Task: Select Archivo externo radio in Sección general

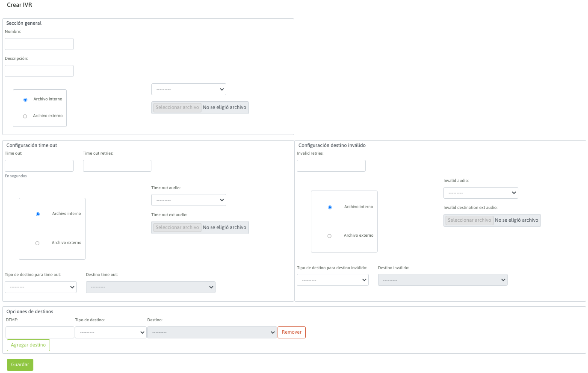Action: pos(25,116)
